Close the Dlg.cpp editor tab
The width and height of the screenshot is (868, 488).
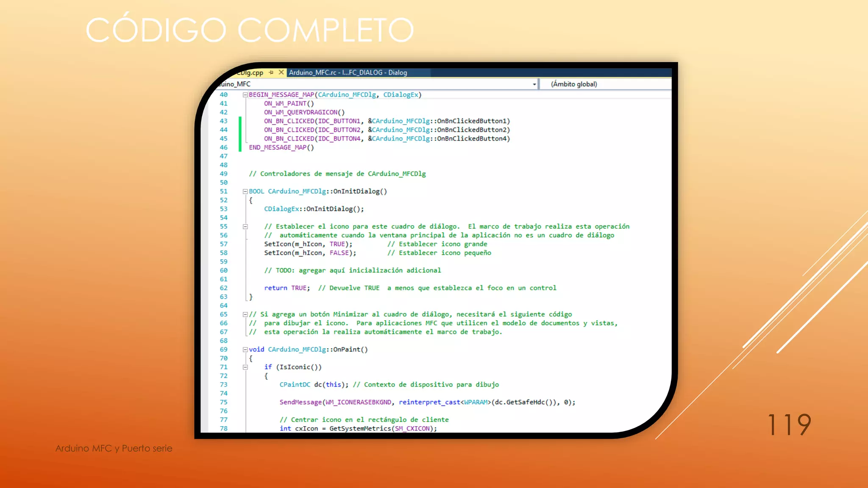281,72
